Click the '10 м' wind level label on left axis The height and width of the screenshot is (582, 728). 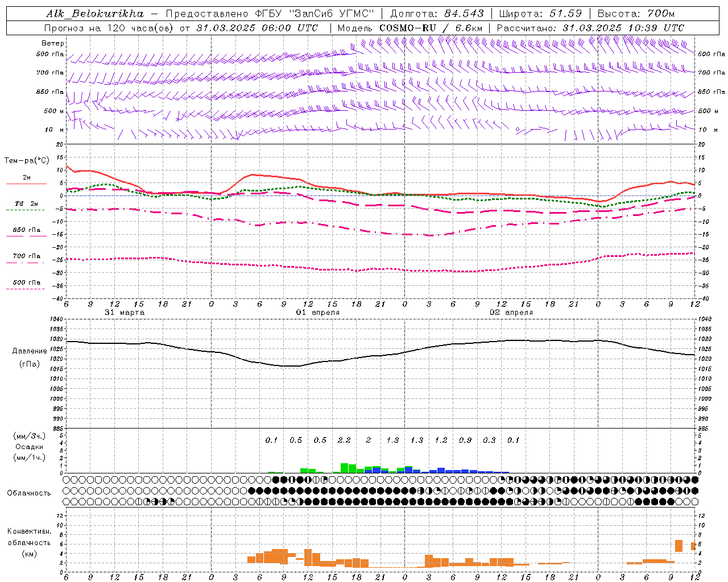click(x=55, y=130)
